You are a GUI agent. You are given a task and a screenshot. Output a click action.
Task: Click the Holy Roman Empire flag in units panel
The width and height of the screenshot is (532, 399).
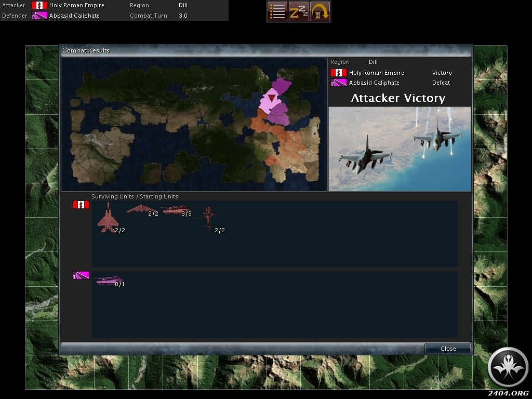(81, 205)
